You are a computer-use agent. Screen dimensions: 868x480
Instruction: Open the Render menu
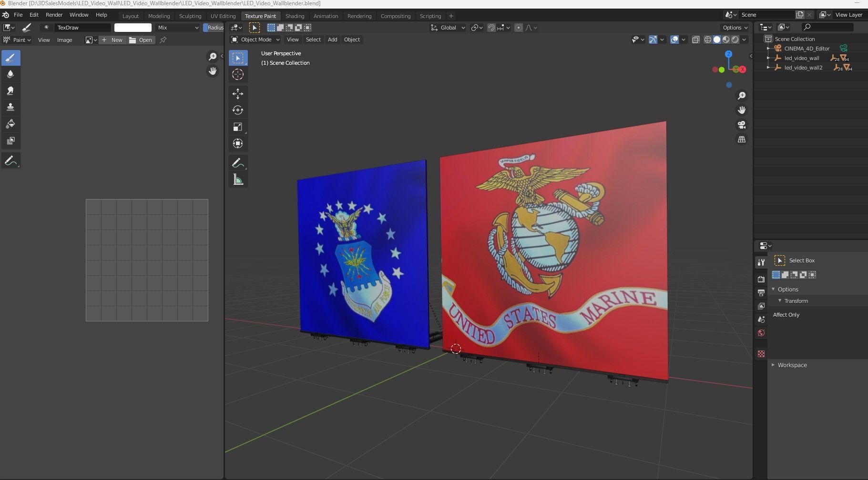(54, 15)
